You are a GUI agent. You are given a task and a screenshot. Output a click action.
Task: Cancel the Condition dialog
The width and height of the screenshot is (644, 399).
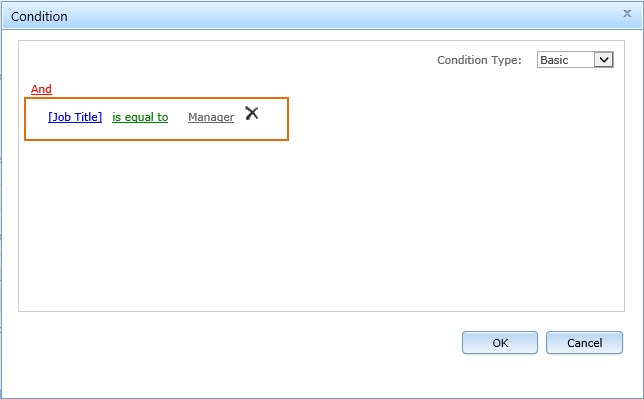[584, 343]
